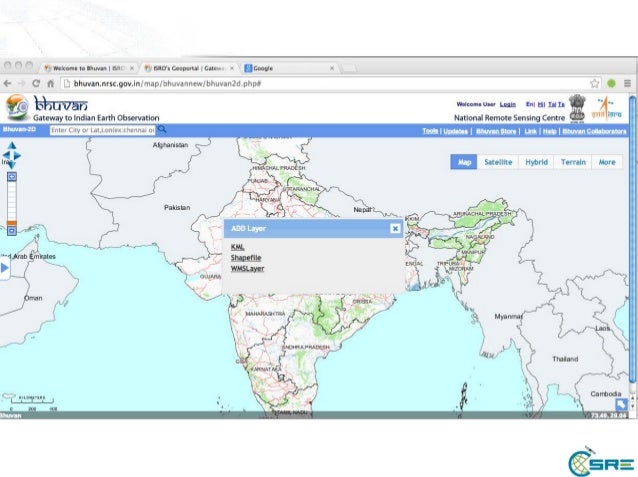Click the browser forward arrow
Viewport: 638px width, 477px height.
click(x=22, y=83)
